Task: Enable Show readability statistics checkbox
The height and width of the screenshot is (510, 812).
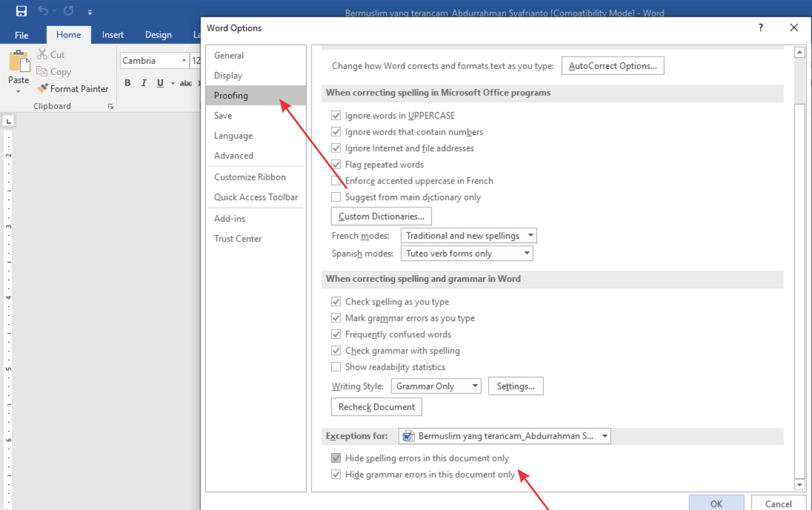Action: (336, 367)
